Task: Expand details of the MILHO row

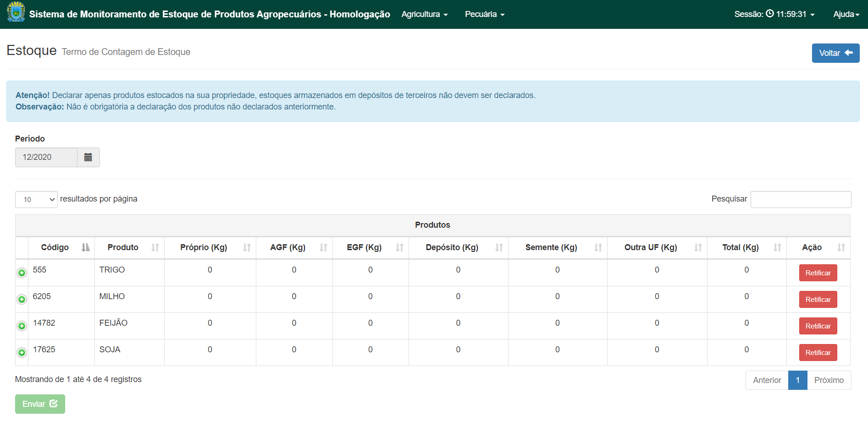Action: [x=22, y=300]
